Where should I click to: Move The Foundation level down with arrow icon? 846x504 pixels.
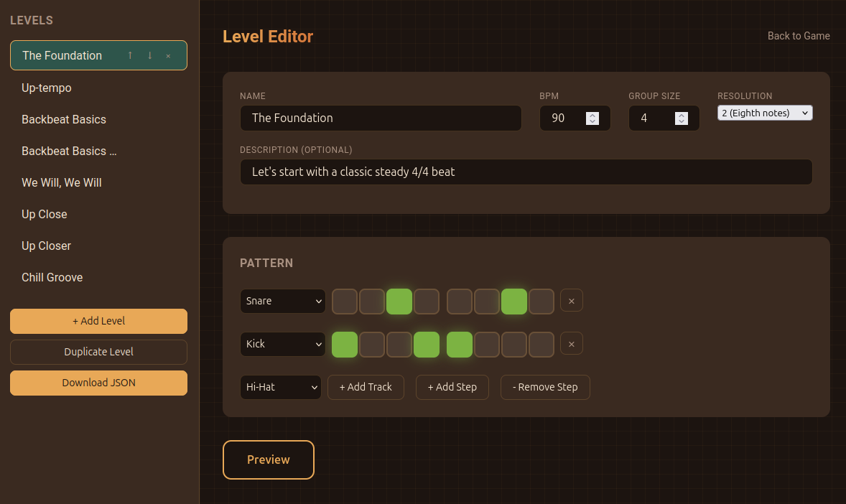[149, 56]
